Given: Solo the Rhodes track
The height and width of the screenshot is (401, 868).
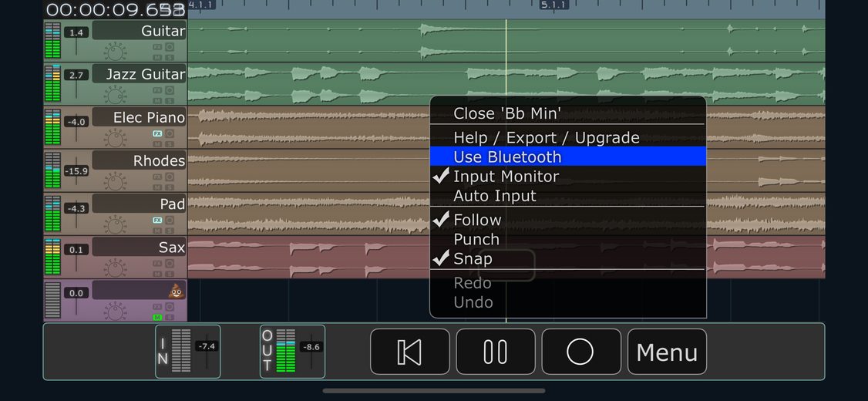Looking at the screenshot, I should pos(170,187).
